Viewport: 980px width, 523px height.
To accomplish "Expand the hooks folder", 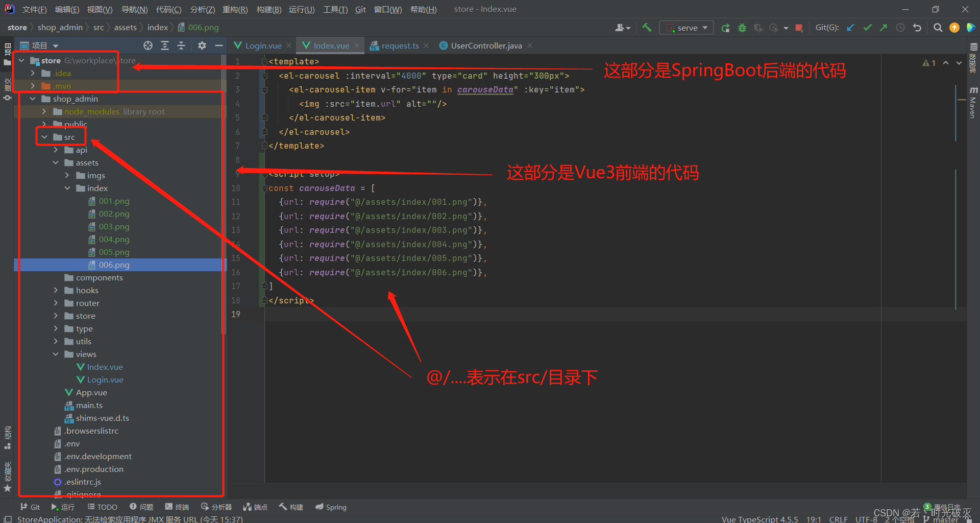I will pos(56,290).
